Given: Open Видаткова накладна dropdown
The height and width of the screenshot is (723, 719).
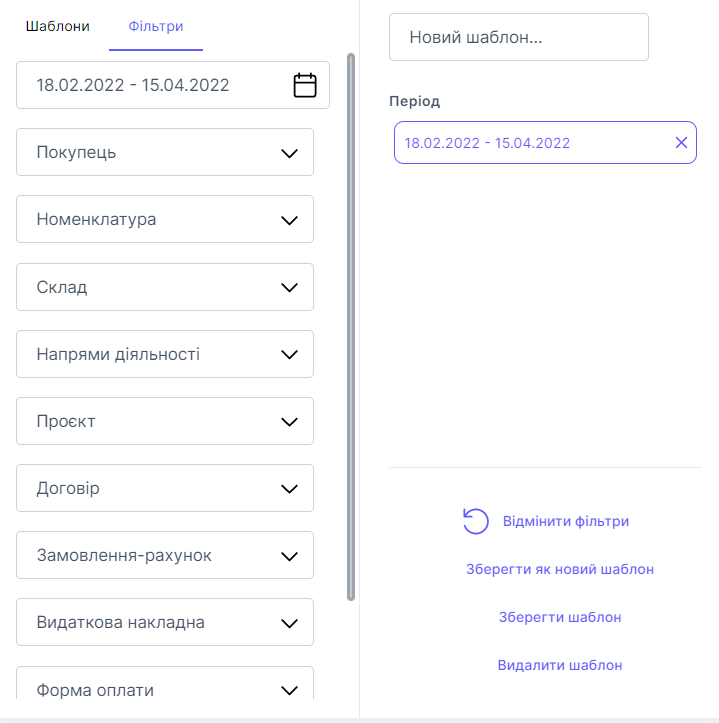Looking at the screenshot, I should 165,622.
